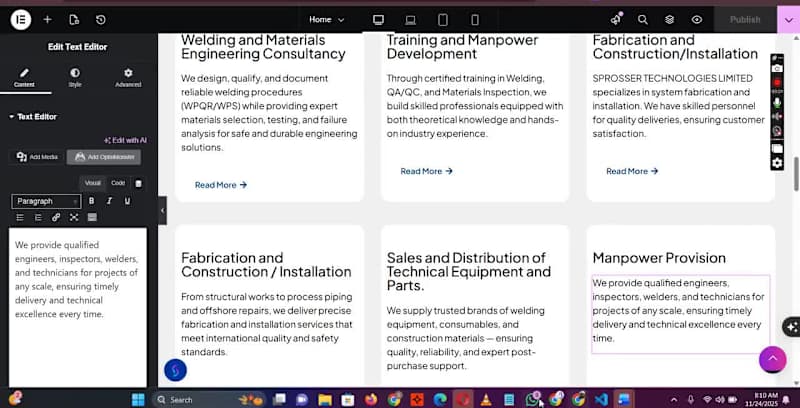Toggle italic formatting
Screen dimensions: 800x408
(109, 201)
